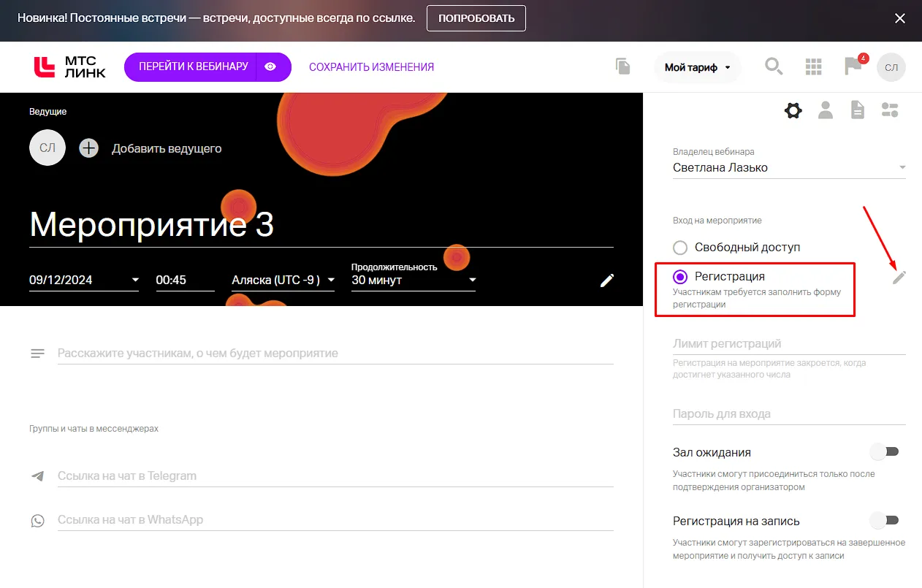Select the Свободный доступ radio option
922x588 pixels.
pos(680,248)
